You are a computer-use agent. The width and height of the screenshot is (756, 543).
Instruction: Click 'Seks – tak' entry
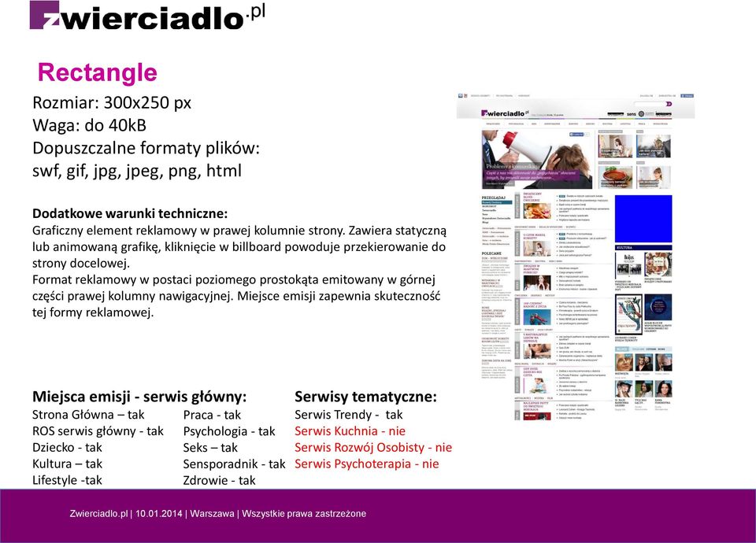(x=210, y=448)
